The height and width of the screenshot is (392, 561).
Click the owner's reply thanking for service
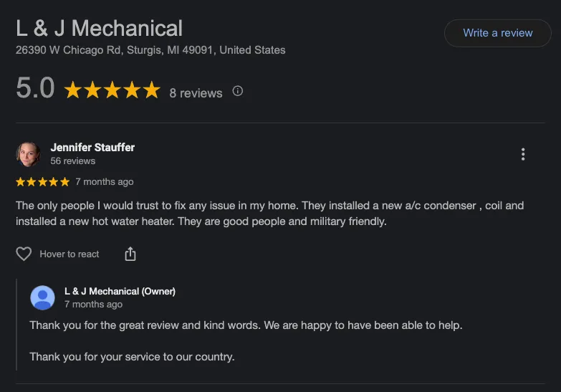132,356
